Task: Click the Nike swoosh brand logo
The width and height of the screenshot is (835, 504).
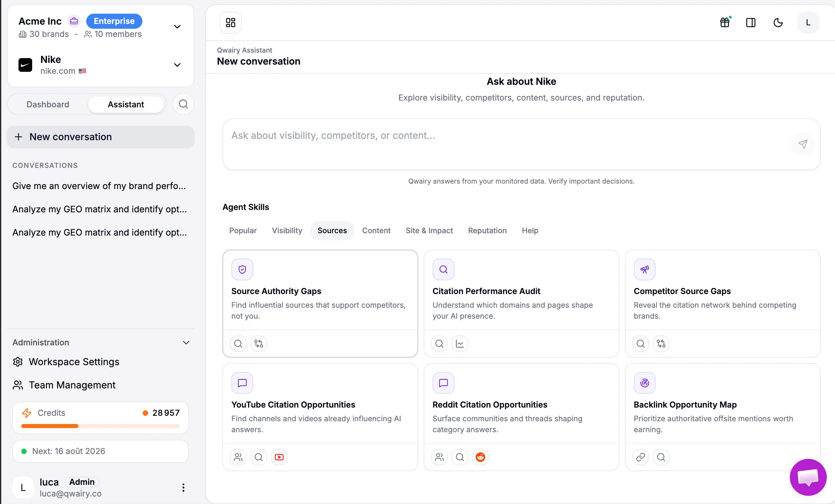Action: [25, 65]
